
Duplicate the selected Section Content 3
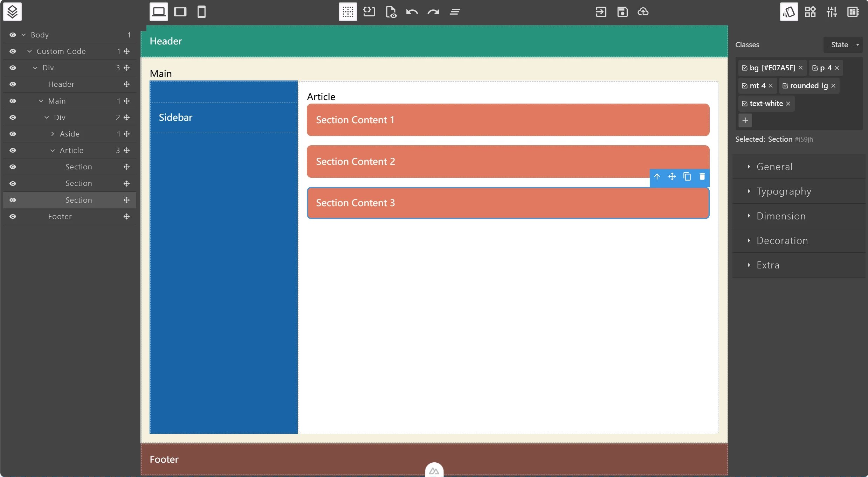[x=687, y=177]
